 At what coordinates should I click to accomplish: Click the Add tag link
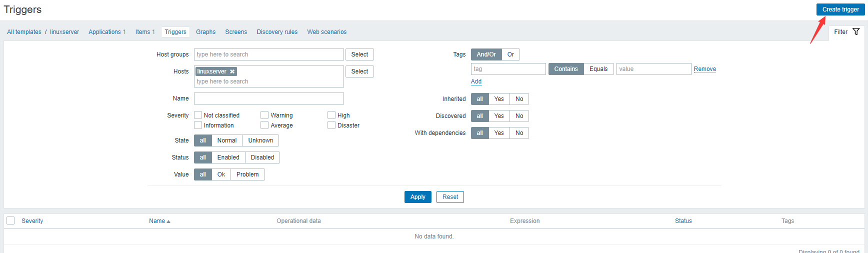[x=476, y=81]
